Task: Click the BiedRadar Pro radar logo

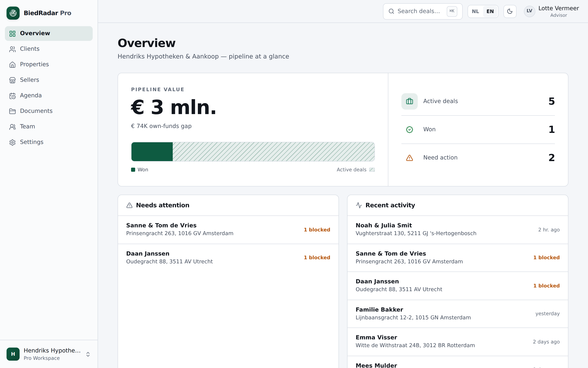Action: [13, 13]
